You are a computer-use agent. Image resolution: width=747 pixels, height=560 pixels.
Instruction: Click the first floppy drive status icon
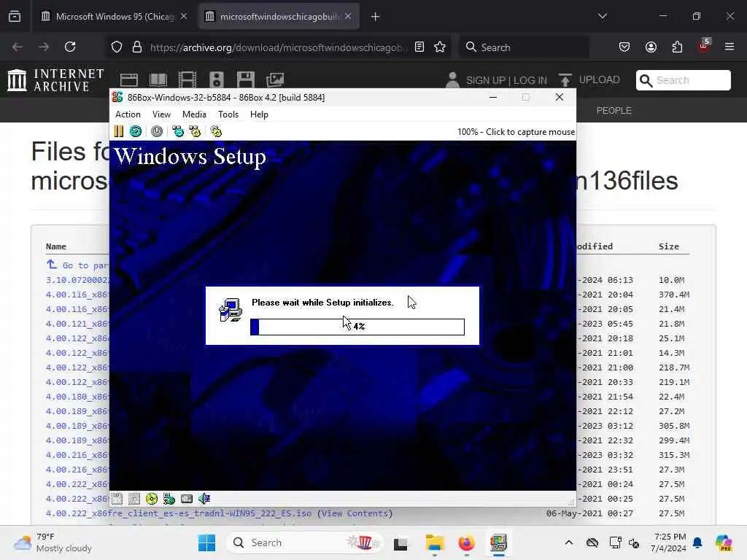[117, 499]
